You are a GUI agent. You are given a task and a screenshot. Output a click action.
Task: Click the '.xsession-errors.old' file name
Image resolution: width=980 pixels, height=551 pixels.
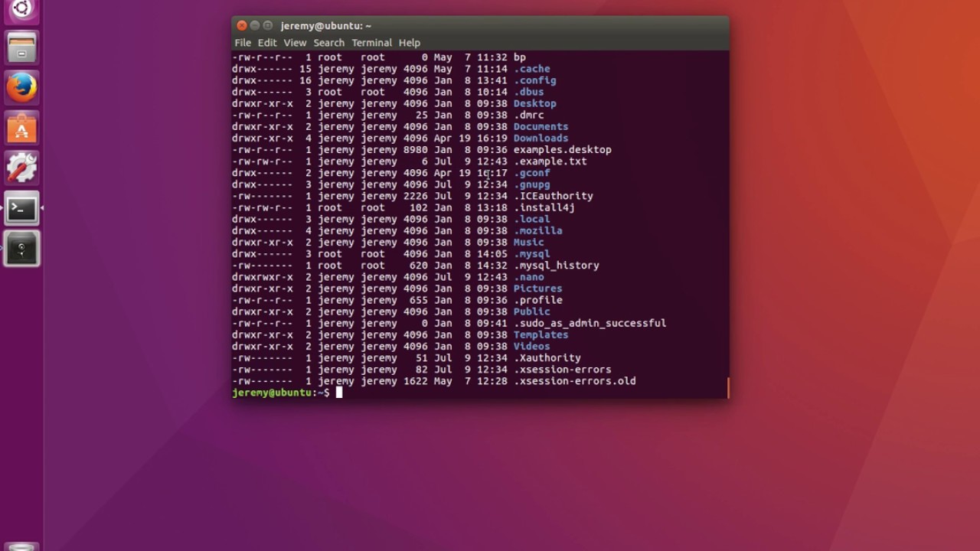(x=575, y=381)
